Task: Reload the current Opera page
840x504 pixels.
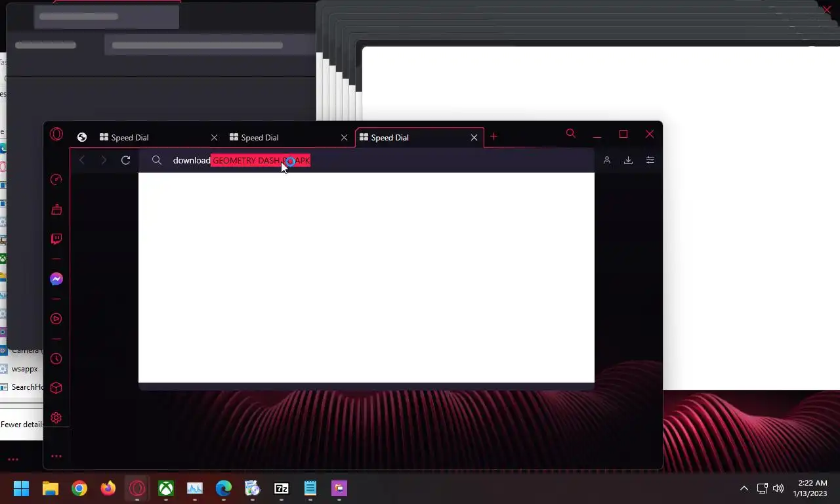Action: (x=126, y=160)
